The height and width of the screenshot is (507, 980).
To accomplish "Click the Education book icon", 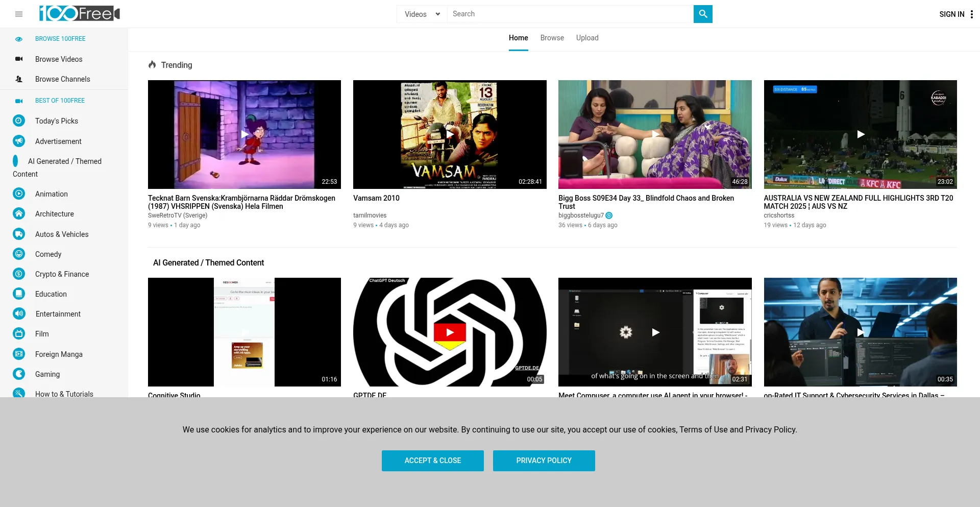I will (19, 294).
